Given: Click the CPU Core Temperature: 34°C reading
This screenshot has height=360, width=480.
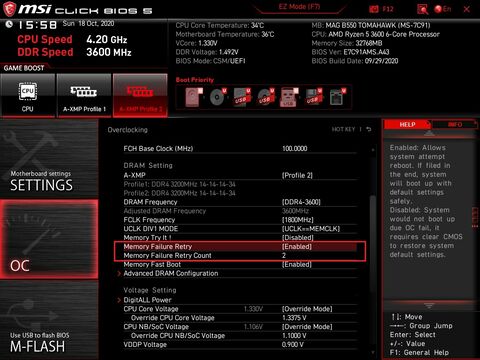Looking at the screenshot, I should tap(220, 25).
